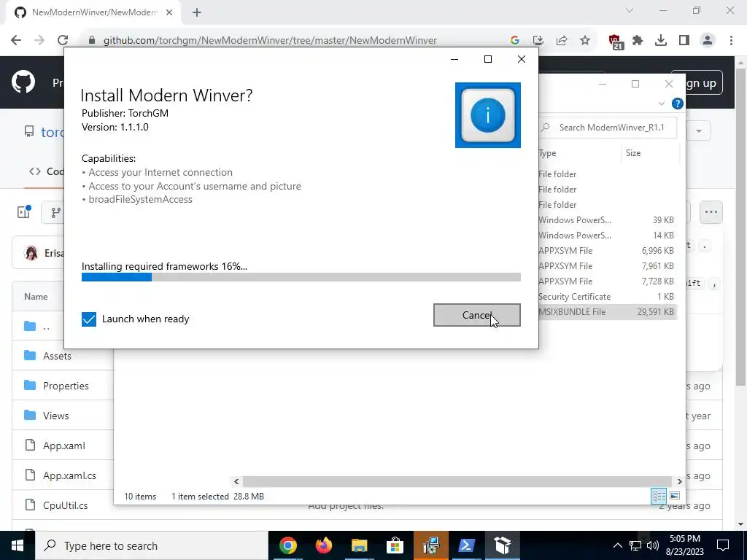Show hidden system tray icons
The width and height of the screenshot is (747, 560).
tap(617, 545)
